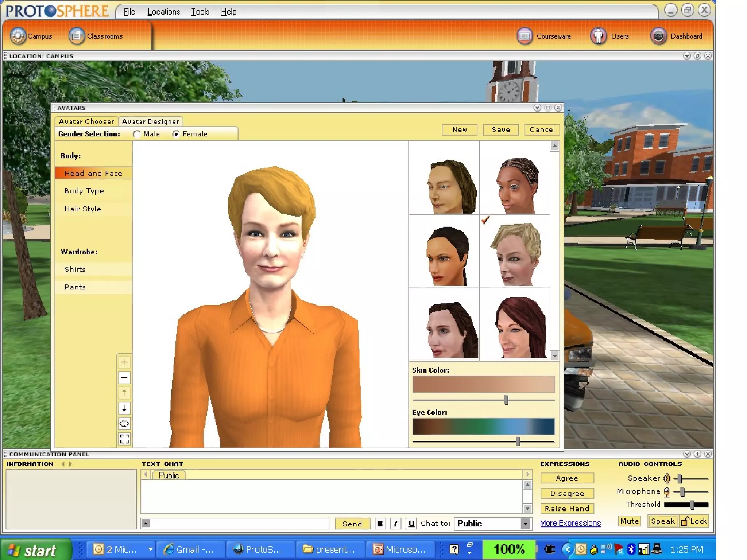Viewport: 747px width, 560px height.
Task: Click the Skin Color slider handle
Action: pos(506,400)
